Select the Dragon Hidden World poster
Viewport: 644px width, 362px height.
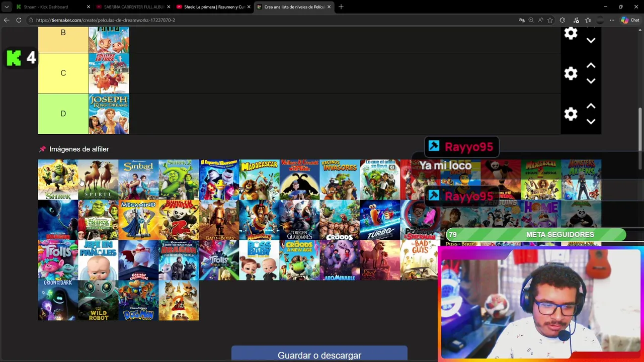(x=179, y=260)
